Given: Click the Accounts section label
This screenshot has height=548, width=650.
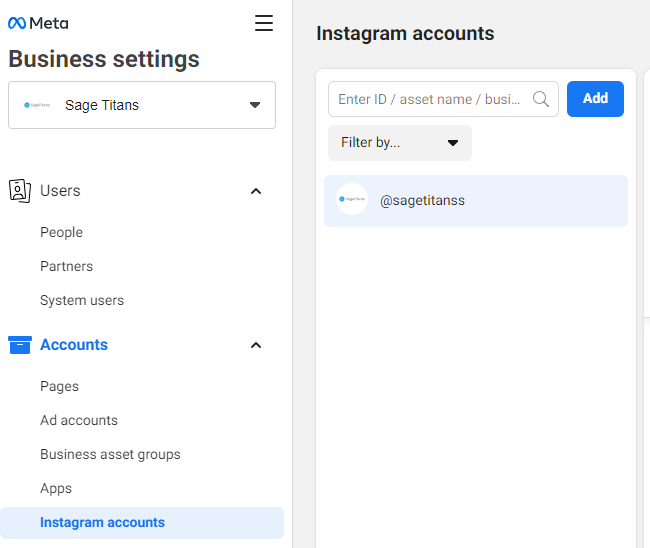Looking at the screenshot, I should (x=74, y=345).
